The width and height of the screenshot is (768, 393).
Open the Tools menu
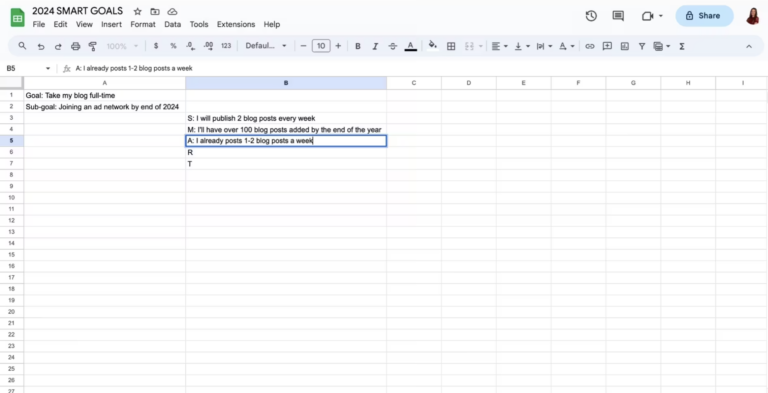[x=199, y=24]
